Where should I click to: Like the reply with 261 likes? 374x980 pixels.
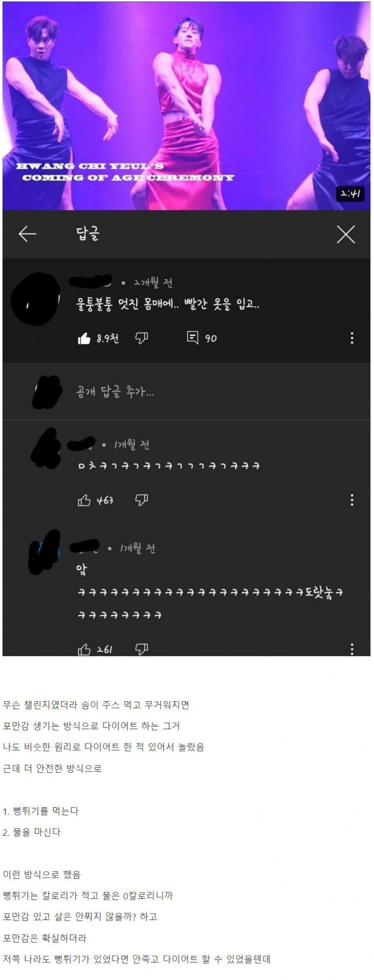(84, 649)
